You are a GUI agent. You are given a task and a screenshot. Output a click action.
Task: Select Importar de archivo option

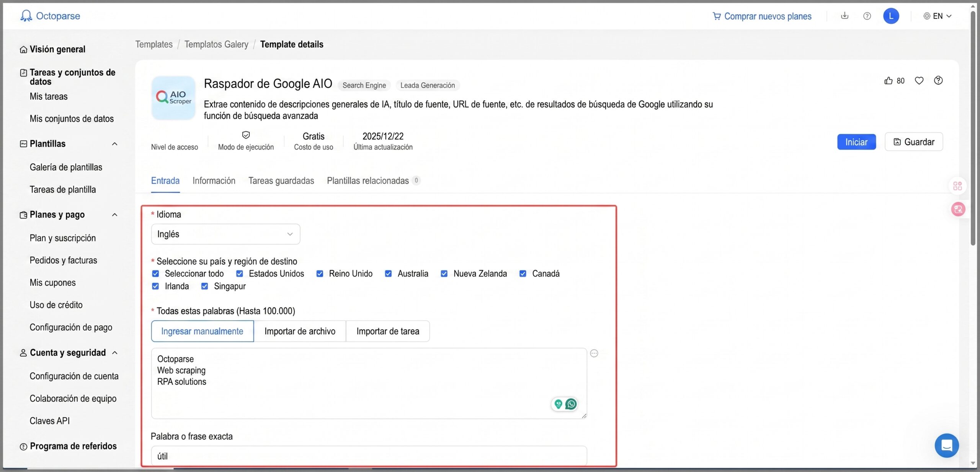click(x=300, y=331)
